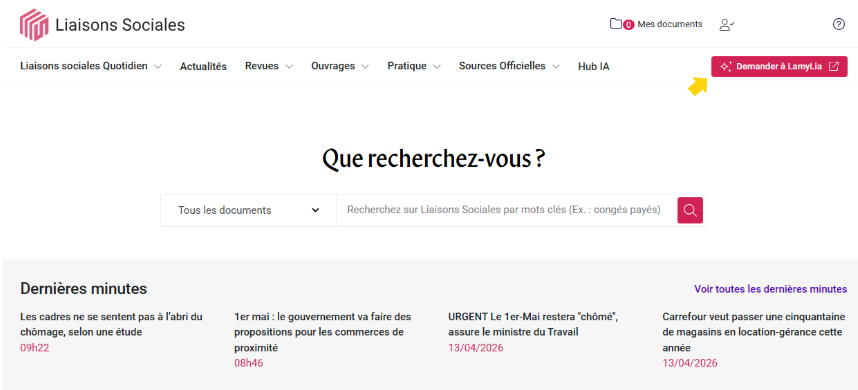Expand the Liaisons sociales Quotidien menu
The width and height of the screenshot is (858, 390).
[x=91, y=66]
